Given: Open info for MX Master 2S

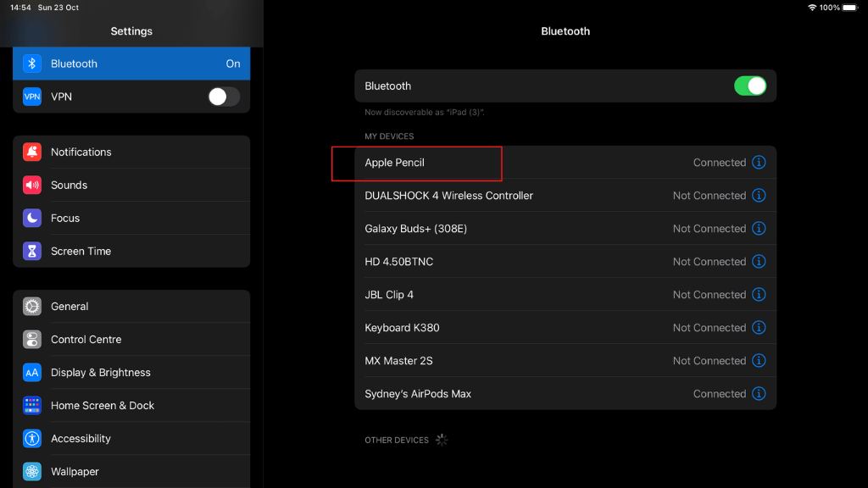Looking at the screenshot, I should tap(759, 361).
